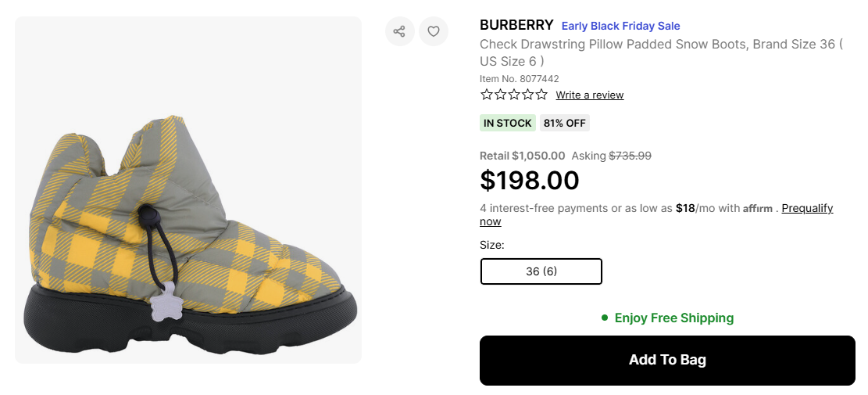Viewport: 868px width, 395px height.
Task: Click the IN STOCK badge
Action: tap(507, 123)
